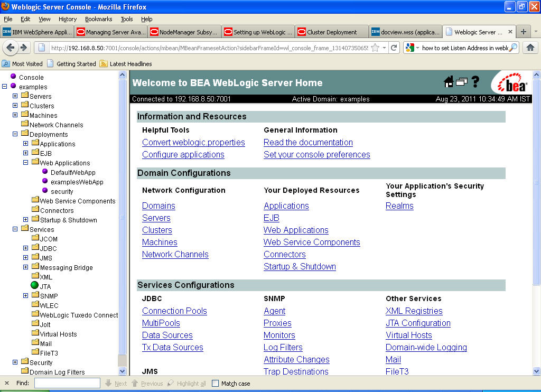
Task: Click the main page vertical scrollbar thumb
Action: click(537, 182)
